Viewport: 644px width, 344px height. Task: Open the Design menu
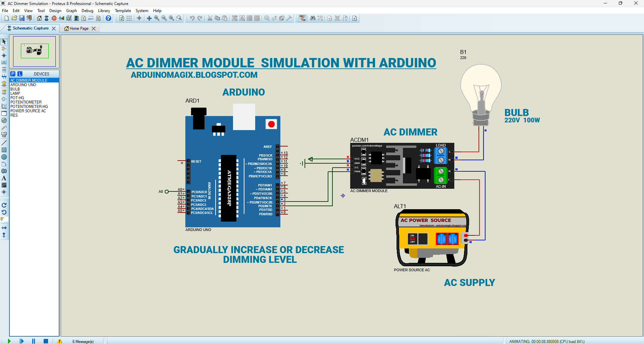coord(55,11)
